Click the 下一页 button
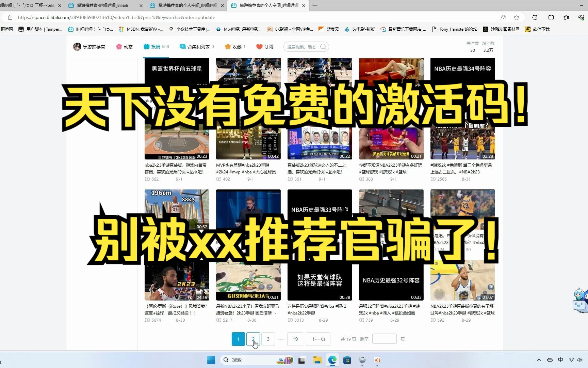This screenshot has width=588, height=368. (318, 339)
